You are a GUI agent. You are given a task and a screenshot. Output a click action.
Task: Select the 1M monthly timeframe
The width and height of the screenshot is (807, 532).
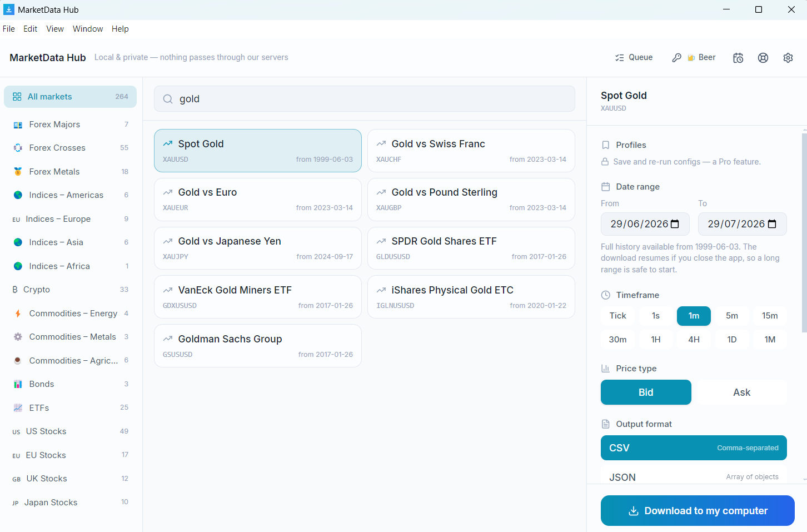pos(770,340)
